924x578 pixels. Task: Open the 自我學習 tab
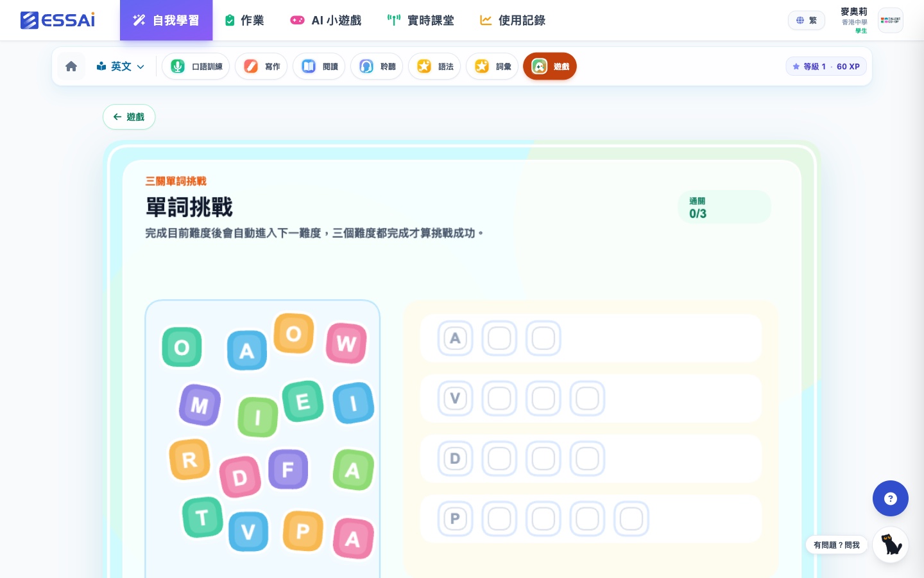point(166,21)
